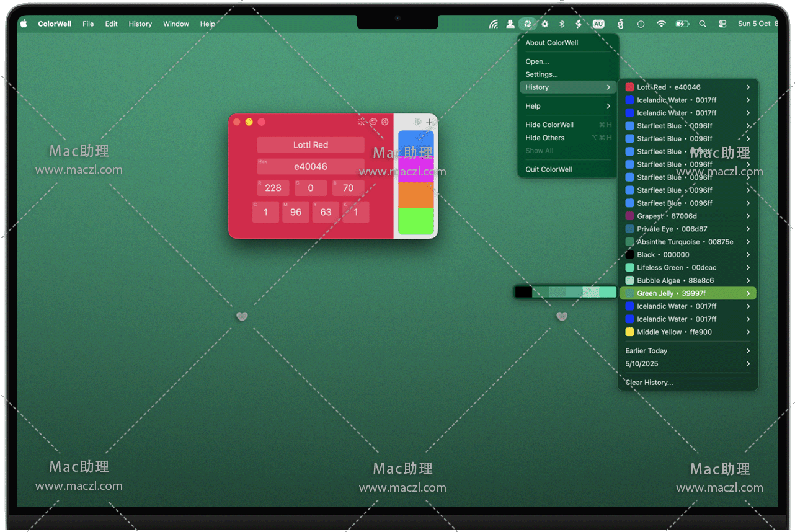Screen dimensions: 795x532
Task: Open Control Center from the menu bar
Action: coord(722,24)
